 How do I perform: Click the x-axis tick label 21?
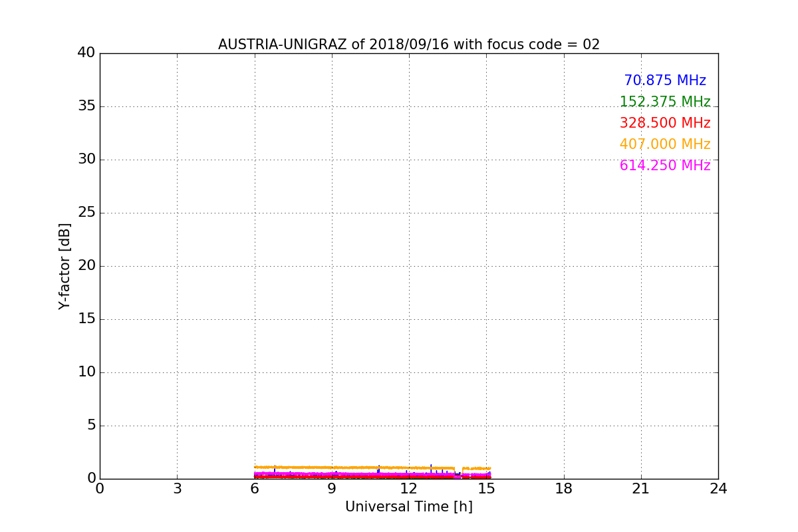tap(641, 488)
